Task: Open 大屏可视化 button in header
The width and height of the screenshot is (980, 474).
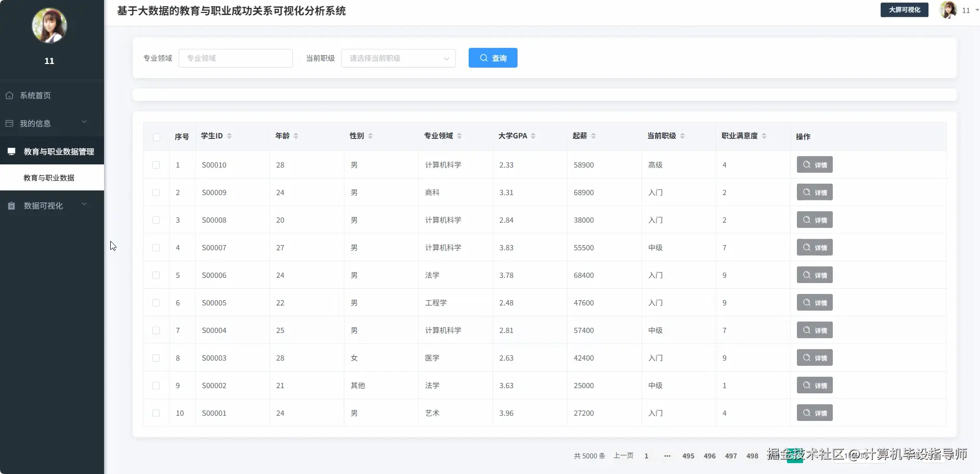Action: pos(904,10)
